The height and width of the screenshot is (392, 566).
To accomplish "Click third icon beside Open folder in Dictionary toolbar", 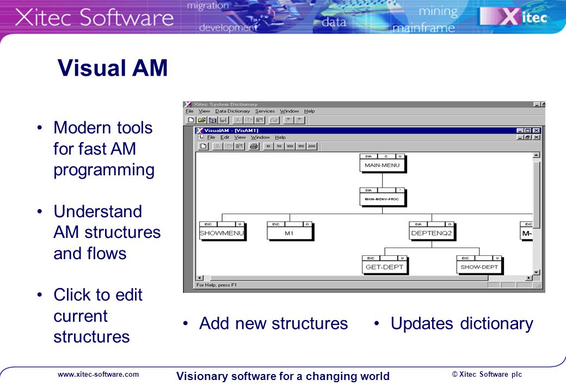I will [x=213, y=120].
